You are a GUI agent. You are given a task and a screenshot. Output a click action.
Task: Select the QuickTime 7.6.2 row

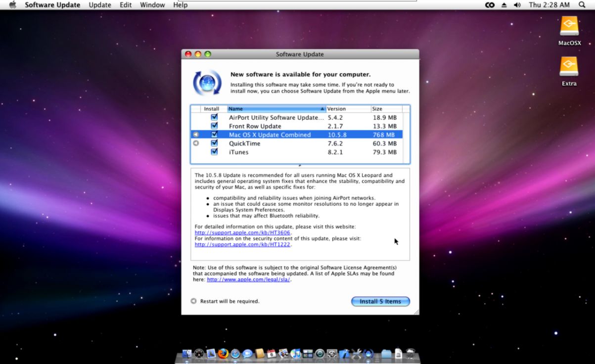[x=296, y=143]
